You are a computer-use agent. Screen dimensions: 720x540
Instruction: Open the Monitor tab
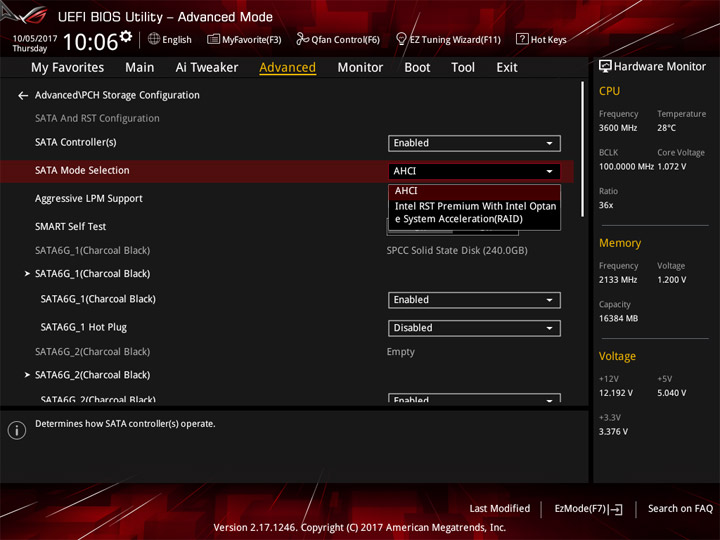pyautogui.click(x=360, y=68)
